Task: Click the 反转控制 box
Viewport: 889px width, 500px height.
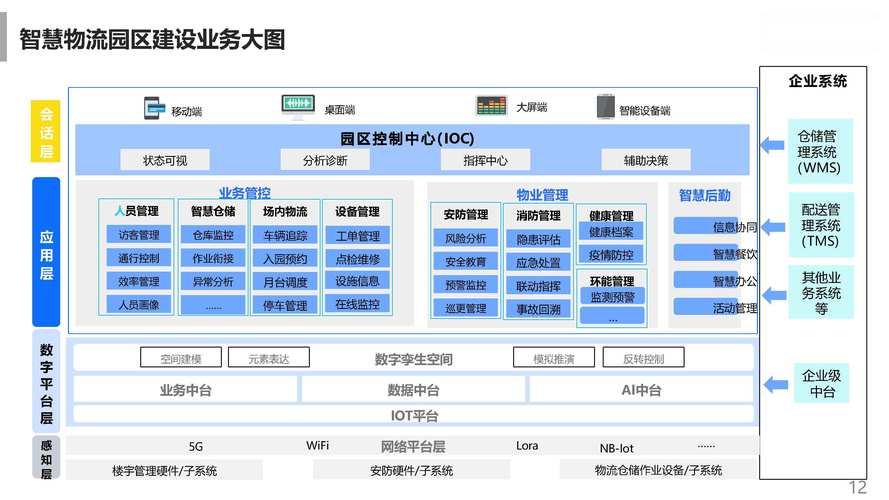Action: pos(644,358)
